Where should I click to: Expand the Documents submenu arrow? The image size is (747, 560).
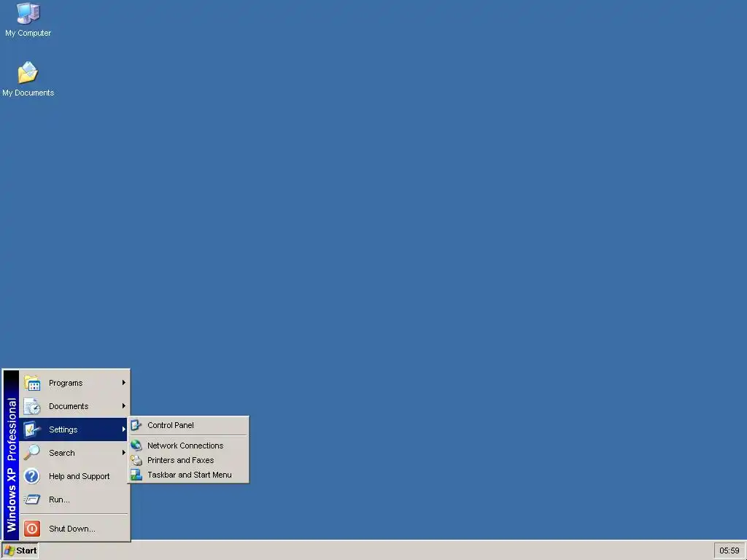(x=124, y=406)
